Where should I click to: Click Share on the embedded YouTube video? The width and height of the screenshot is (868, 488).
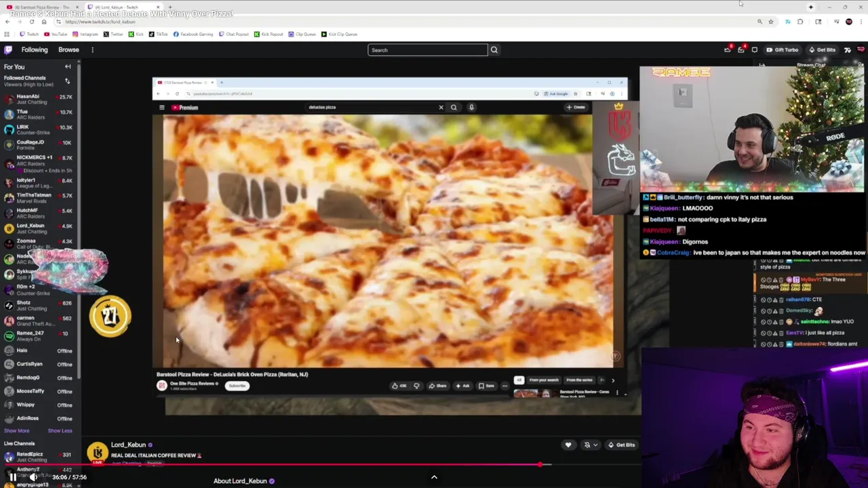pyautogui.click(x=437, y=386)
